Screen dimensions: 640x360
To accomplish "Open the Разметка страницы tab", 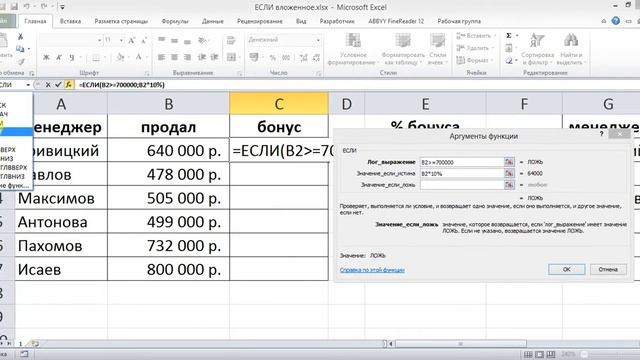I will coord(121,21).
